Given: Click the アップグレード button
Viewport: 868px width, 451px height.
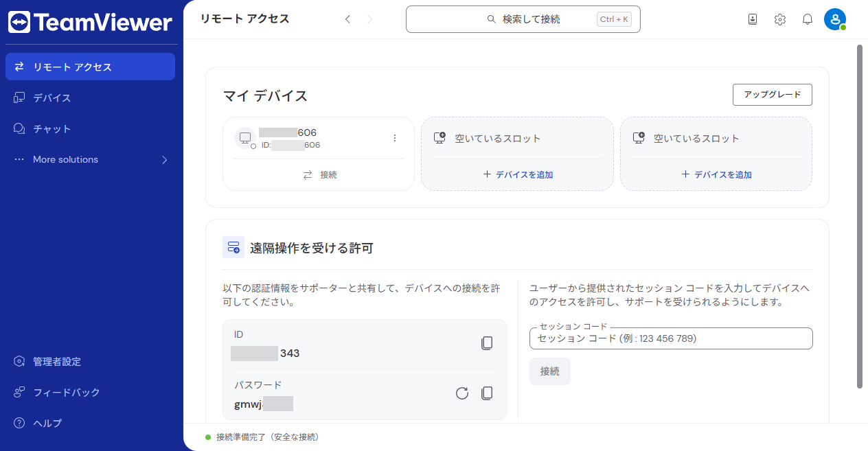Looking at the screenshot, I should point(773,95).
